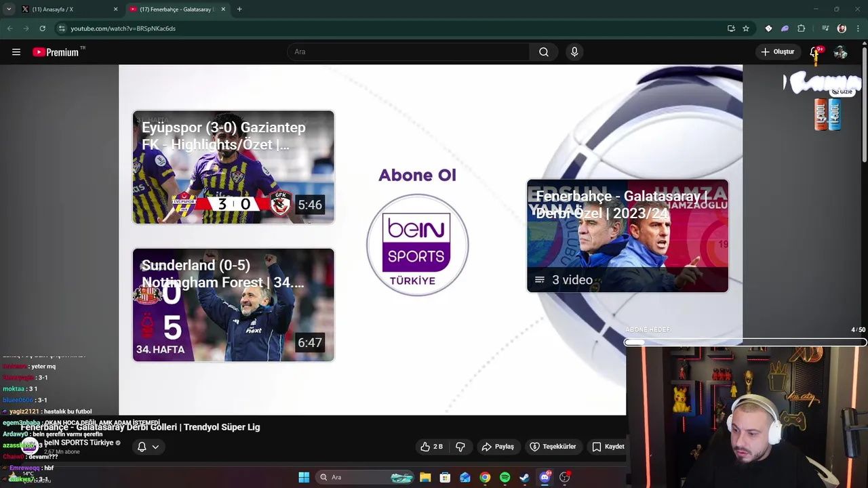The image size is (868, 488).
Task: Save the video with Kaydet
Action: tap(608, 447)
